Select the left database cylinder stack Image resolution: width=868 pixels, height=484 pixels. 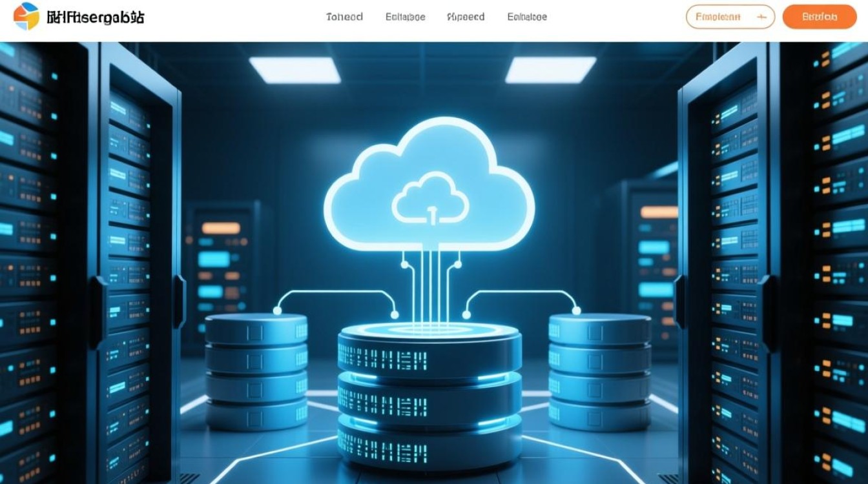pyautogui.click(x=256, y=371)
